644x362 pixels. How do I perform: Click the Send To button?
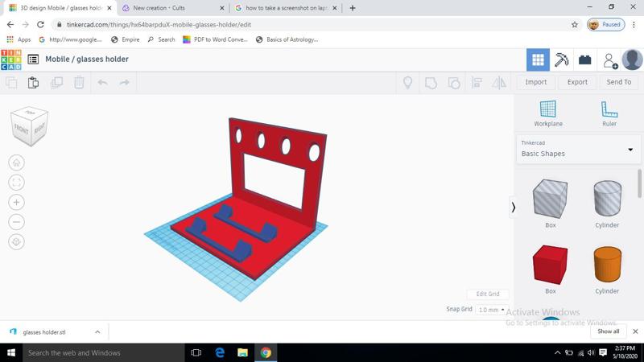(618, 82)
